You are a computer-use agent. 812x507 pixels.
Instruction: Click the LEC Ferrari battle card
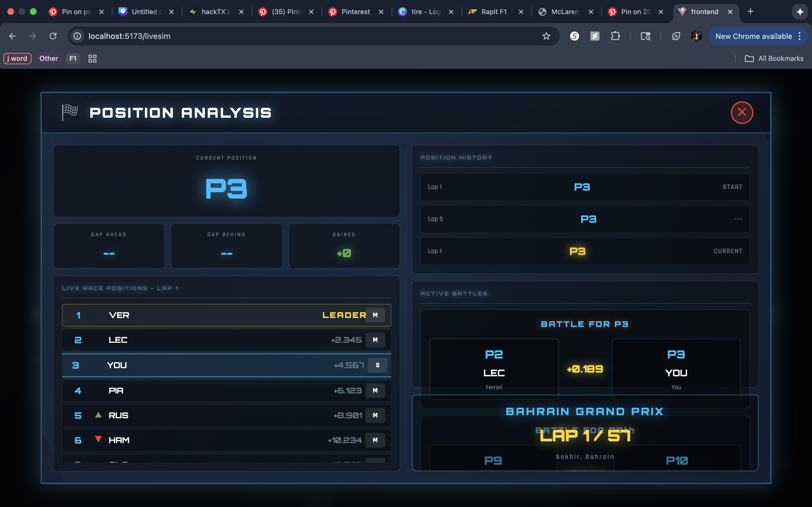coord(494,369)
